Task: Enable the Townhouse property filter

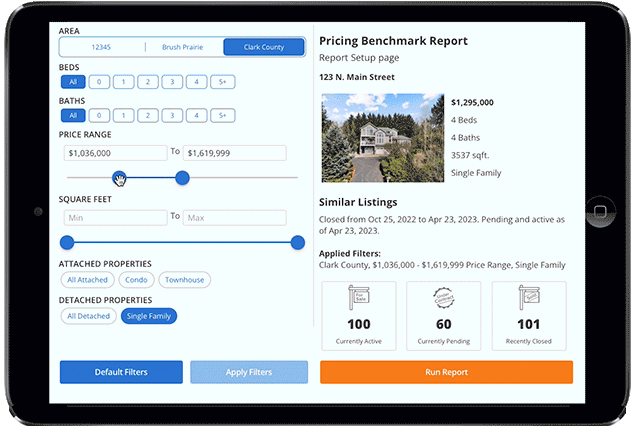Action: point(184,280)
